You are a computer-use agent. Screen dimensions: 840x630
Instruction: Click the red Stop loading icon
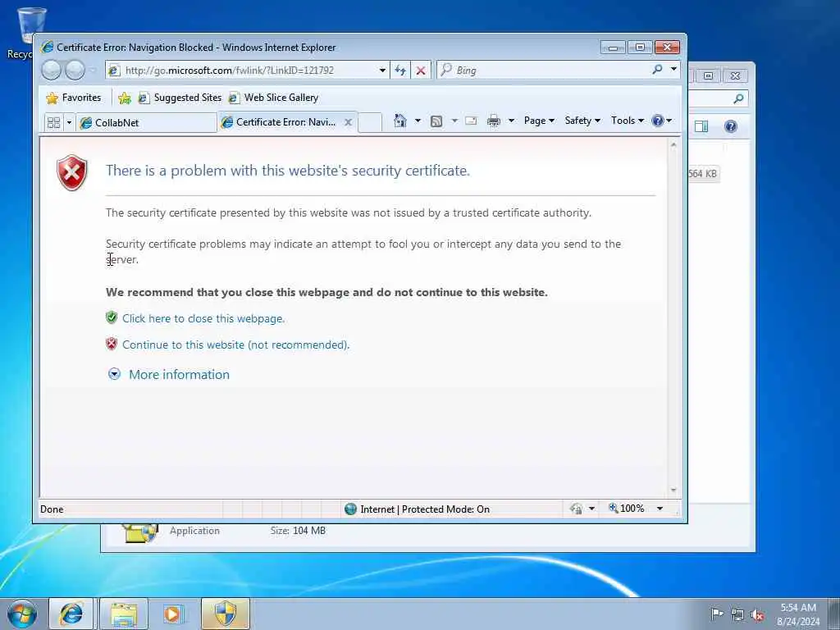(421, 71)
